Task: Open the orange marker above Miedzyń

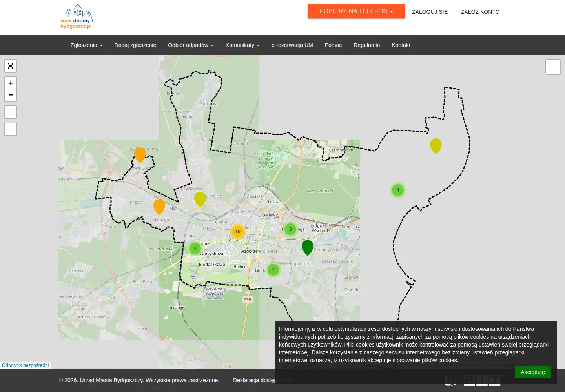Action: click(x=159, y=207)
